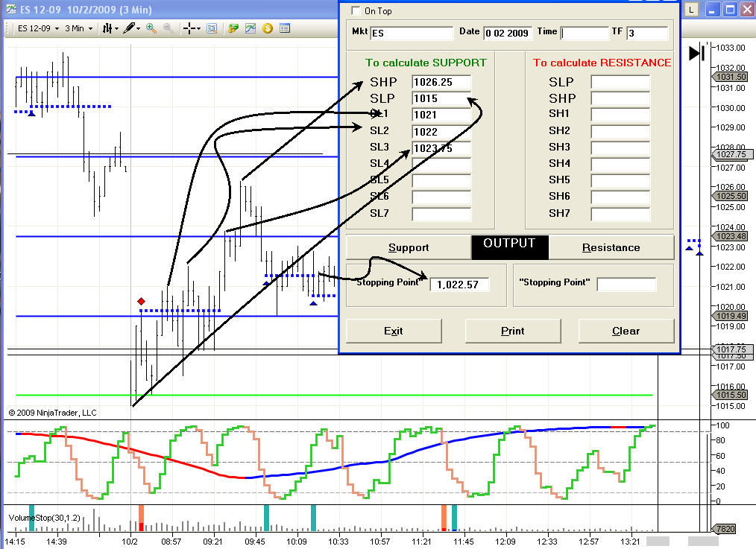The image size is (756, 549).
Task: Click the zoom frame icon in toolbar
Action: point(212,28)
